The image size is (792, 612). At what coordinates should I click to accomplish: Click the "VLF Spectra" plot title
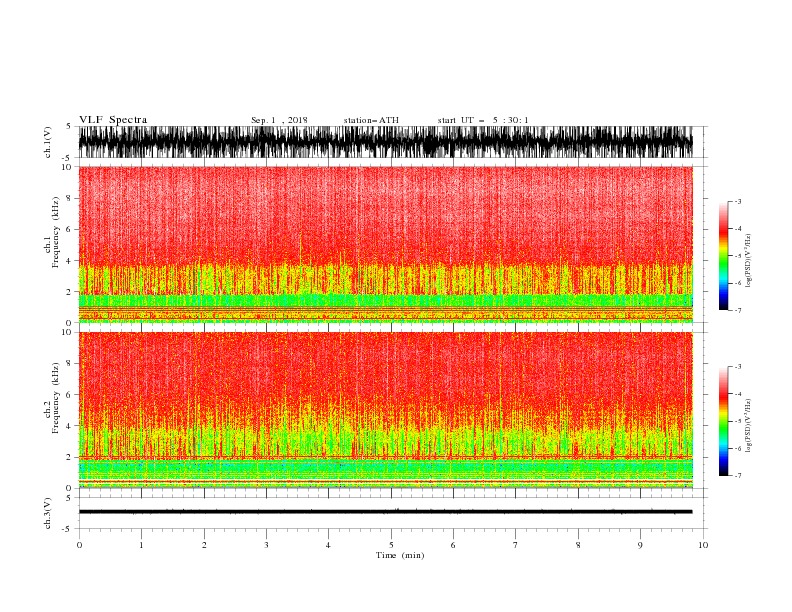tap(113, 120)
